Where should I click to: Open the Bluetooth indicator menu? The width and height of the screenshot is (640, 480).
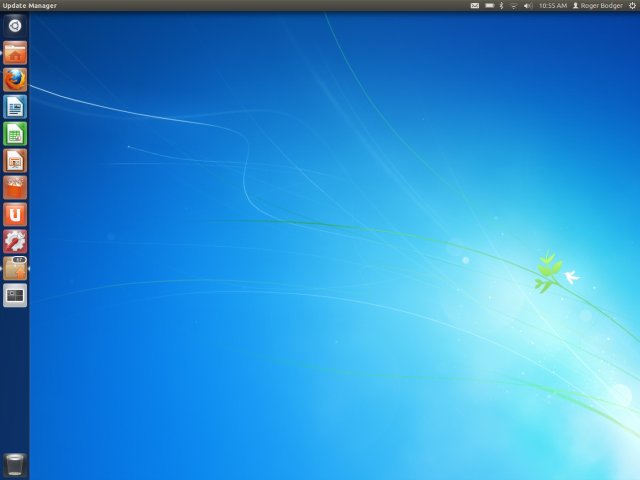tap(501, 6)
